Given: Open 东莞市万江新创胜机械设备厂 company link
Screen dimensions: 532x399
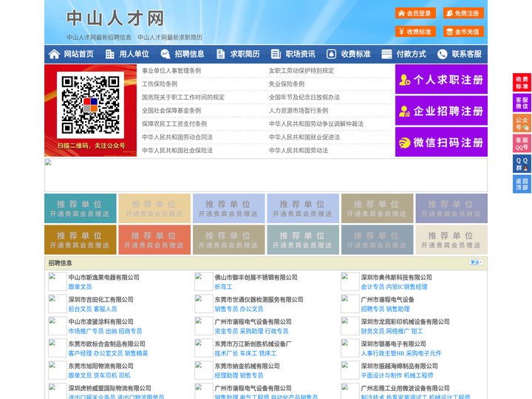Looking at the screenshot, I should tap(253, 344).
